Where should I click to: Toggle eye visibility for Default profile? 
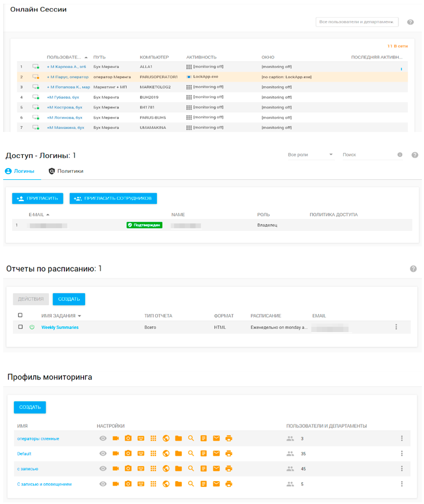pyautogui.click(x=103, y=453)
